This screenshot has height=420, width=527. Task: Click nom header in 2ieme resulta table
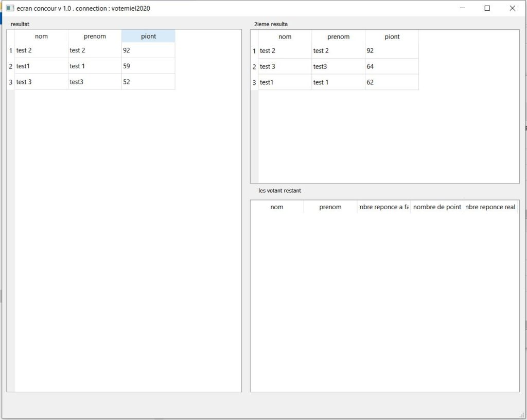285,37
